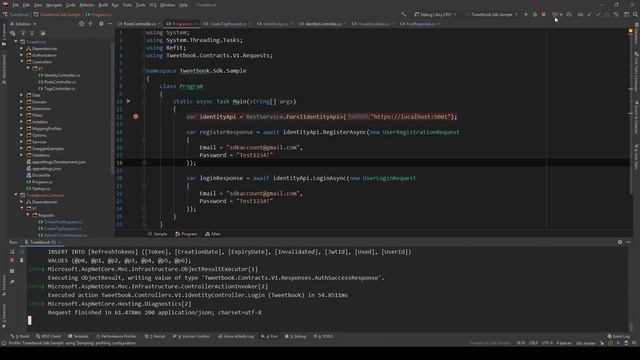The width and height of the screenshot is (640, 360).
Task: Expand the Data folder
Action: pos(22,95)
